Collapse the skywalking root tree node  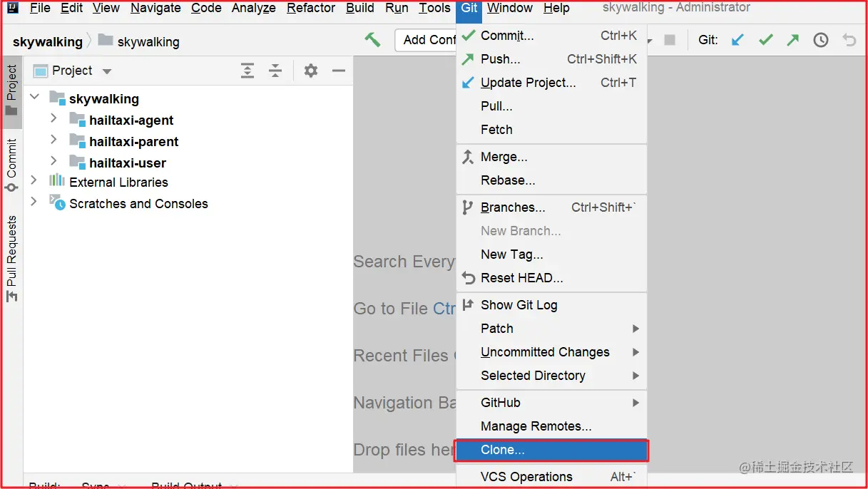tap(34, 96)
